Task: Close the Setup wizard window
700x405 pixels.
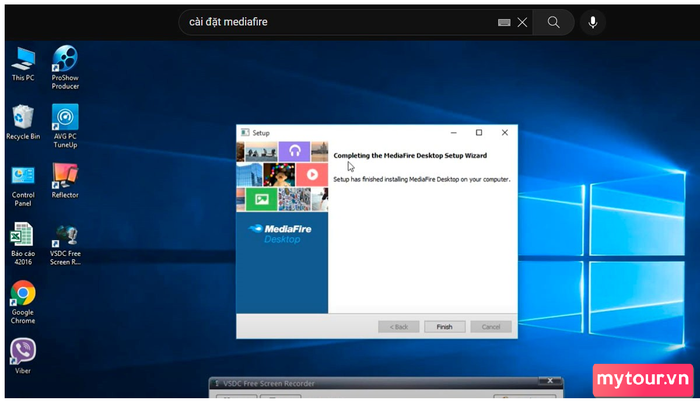Action: point(505,133)
